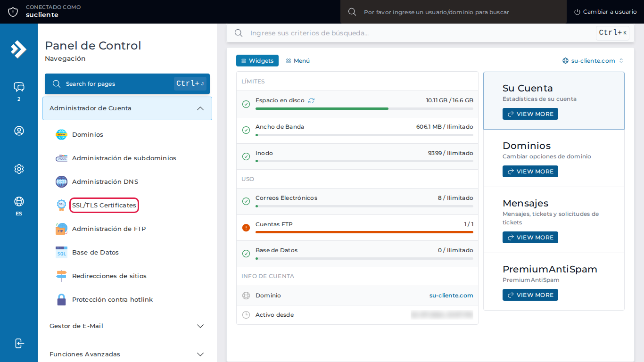Click the logout icon in sidebar
Image resolution: width=644 pixels, height=362 pixels.
(19, 343)
